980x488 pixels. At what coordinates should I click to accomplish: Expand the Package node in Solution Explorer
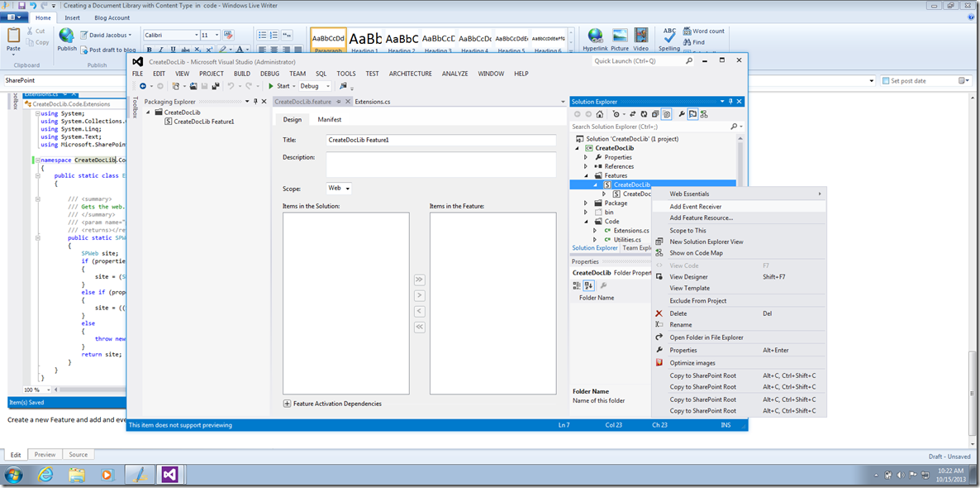coord(586,203)
